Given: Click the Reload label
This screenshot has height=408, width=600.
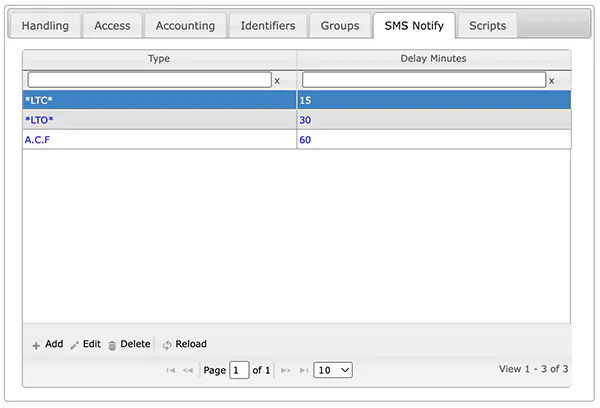Looking at the screenshot, I should coord(191,344).
